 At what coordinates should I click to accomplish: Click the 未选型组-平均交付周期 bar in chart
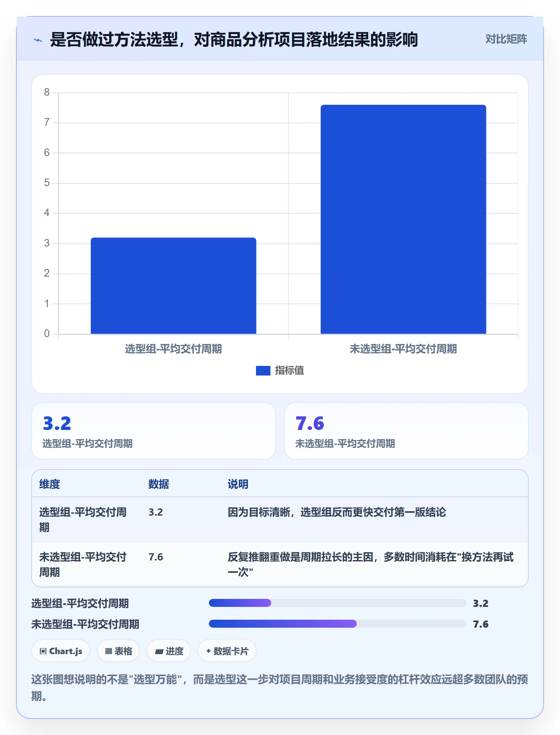point(403,219)
